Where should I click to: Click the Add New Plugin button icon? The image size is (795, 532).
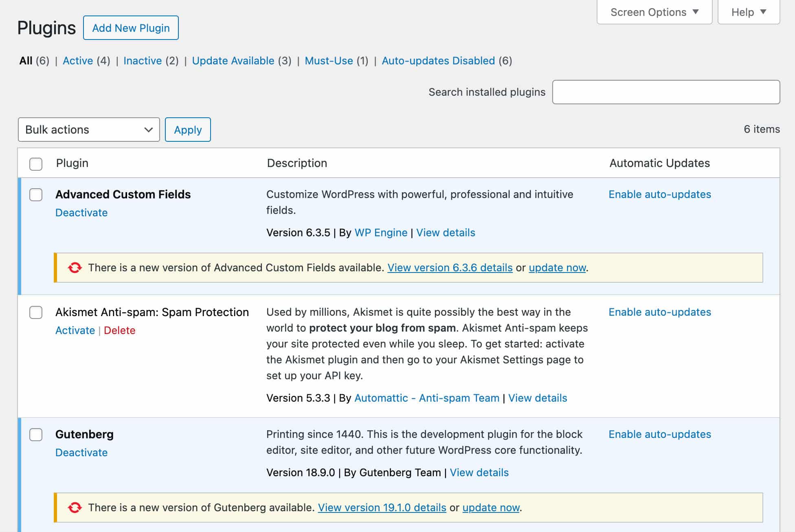coord(131,28)
